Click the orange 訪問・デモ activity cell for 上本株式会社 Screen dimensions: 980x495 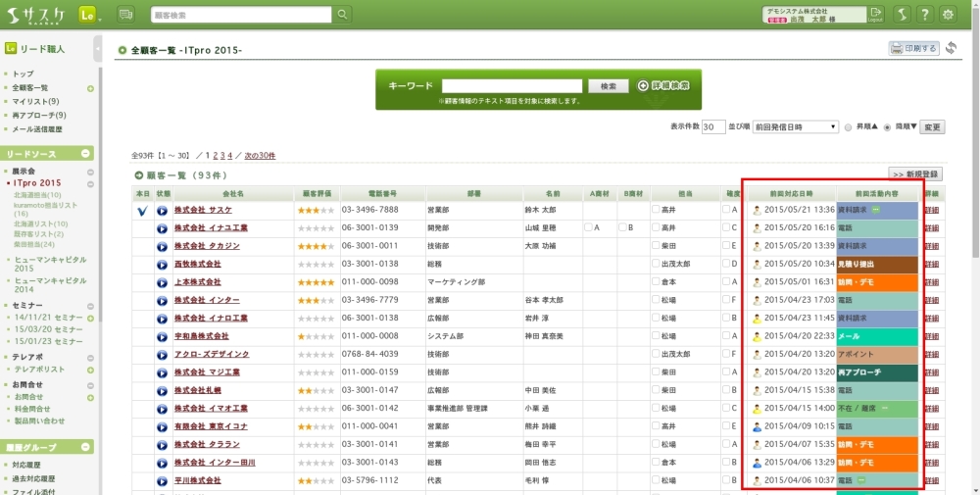point(876,282)
